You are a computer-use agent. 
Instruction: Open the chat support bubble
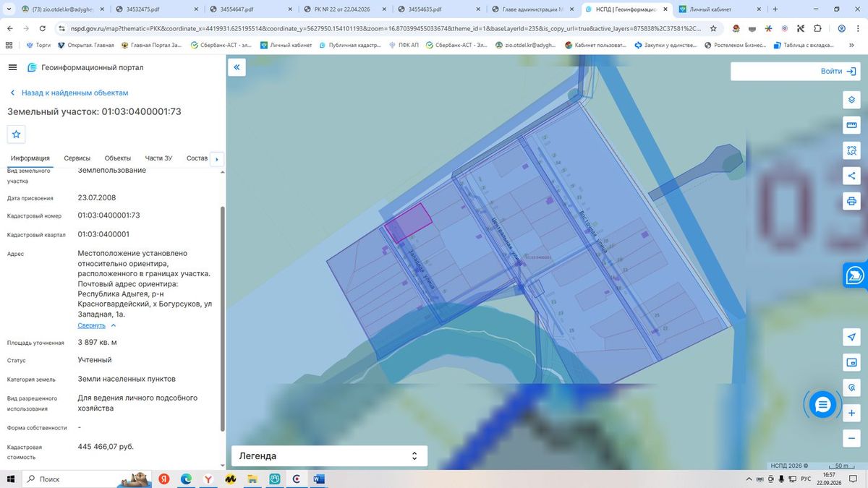(822, 406)
